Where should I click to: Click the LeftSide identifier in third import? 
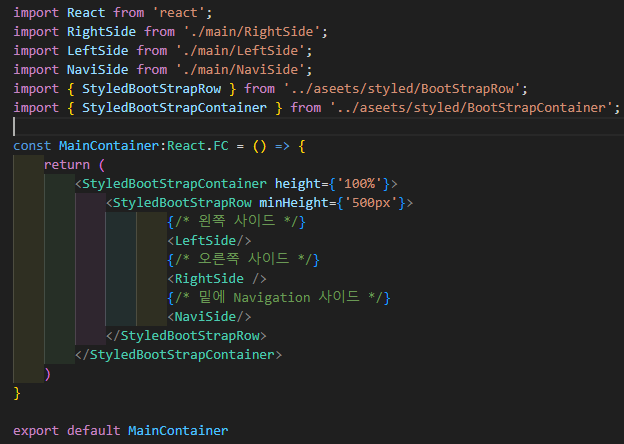point(98,51)
